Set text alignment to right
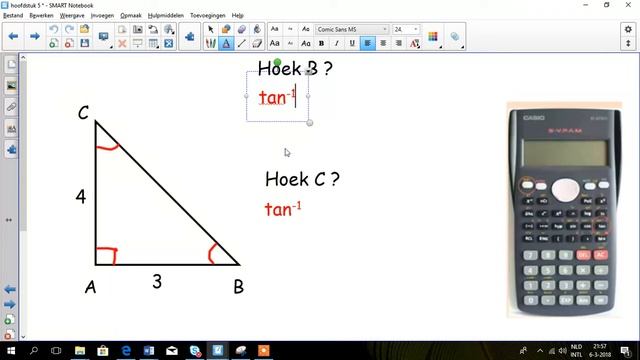The height and width of the screenshot is (360, 640). click(398, 43)
